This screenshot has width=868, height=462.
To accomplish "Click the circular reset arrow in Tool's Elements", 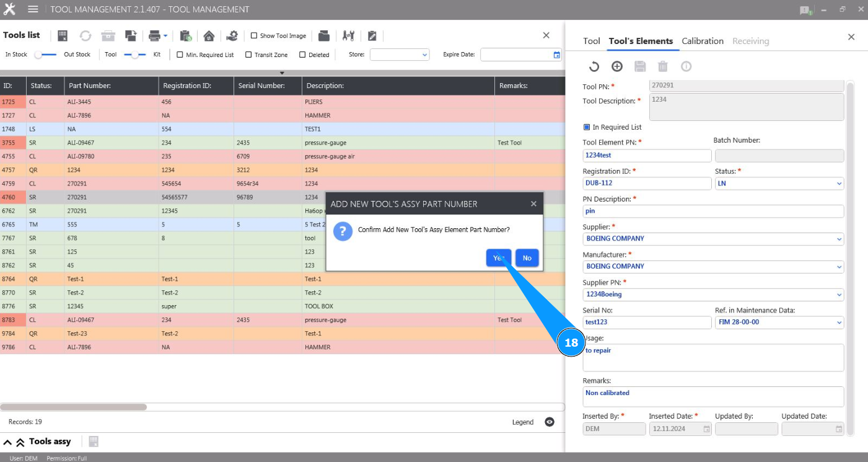I will coord(594,66).
